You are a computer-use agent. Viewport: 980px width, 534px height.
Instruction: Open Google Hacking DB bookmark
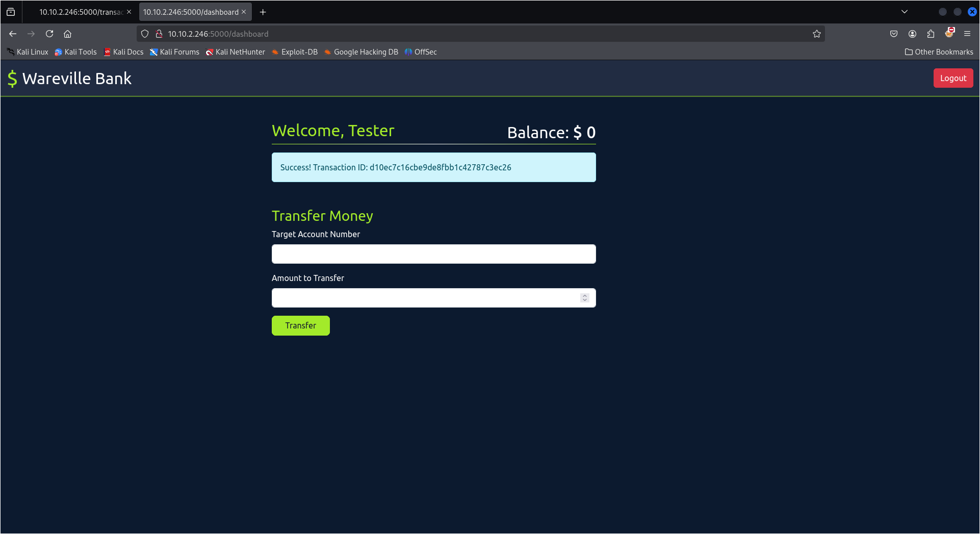(x=361, y=52)
